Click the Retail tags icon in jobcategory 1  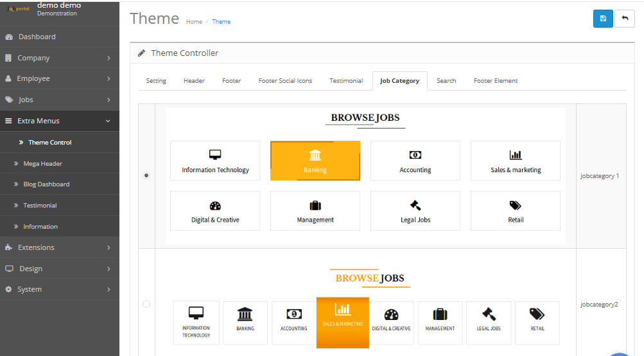516,206
